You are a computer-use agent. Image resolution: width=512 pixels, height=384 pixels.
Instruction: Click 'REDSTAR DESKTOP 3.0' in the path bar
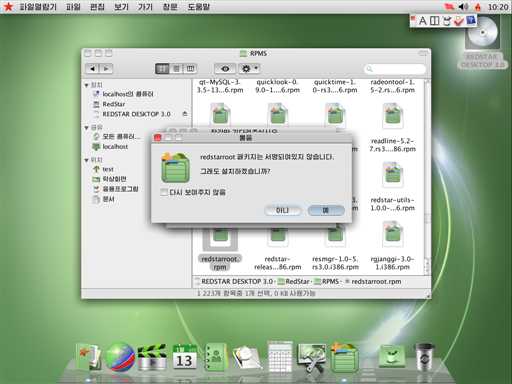(234, 282)
